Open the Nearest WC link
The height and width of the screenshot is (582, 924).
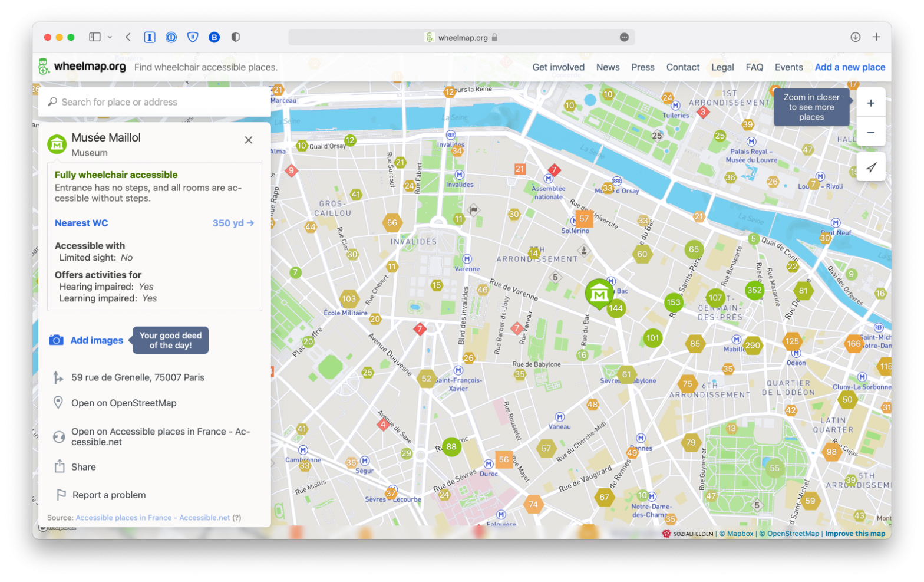tap(81, 223)
